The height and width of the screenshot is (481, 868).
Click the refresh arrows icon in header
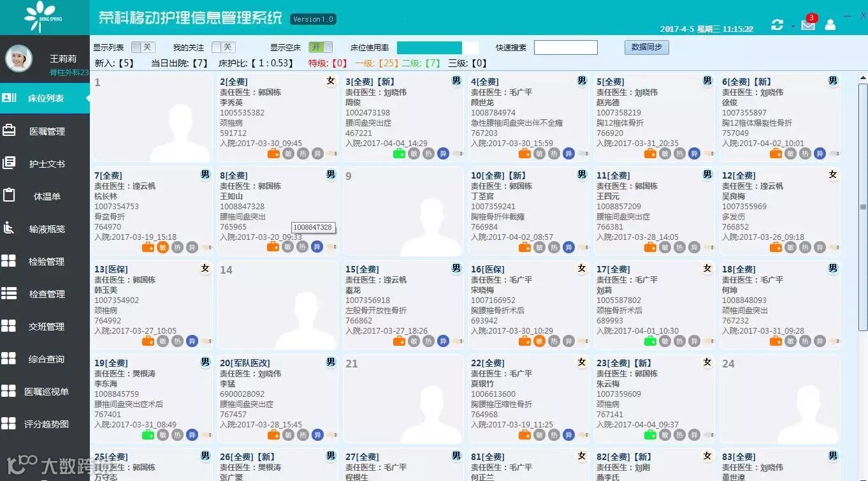coord(777,25)
